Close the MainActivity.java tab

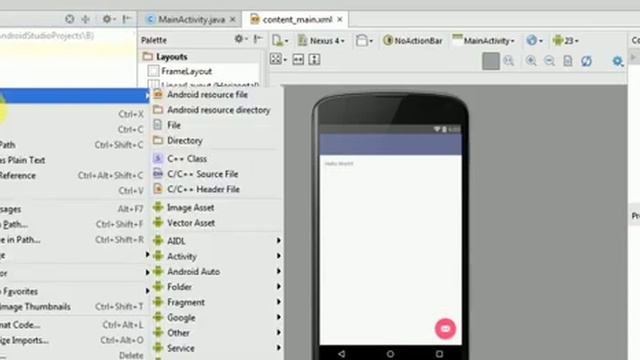click(233, 20)
